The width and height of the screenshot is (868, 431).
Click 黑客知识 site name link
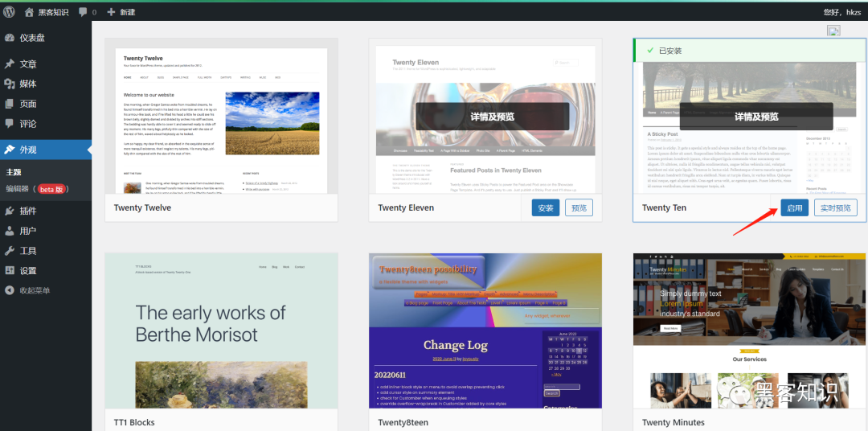tap(54, 11)
